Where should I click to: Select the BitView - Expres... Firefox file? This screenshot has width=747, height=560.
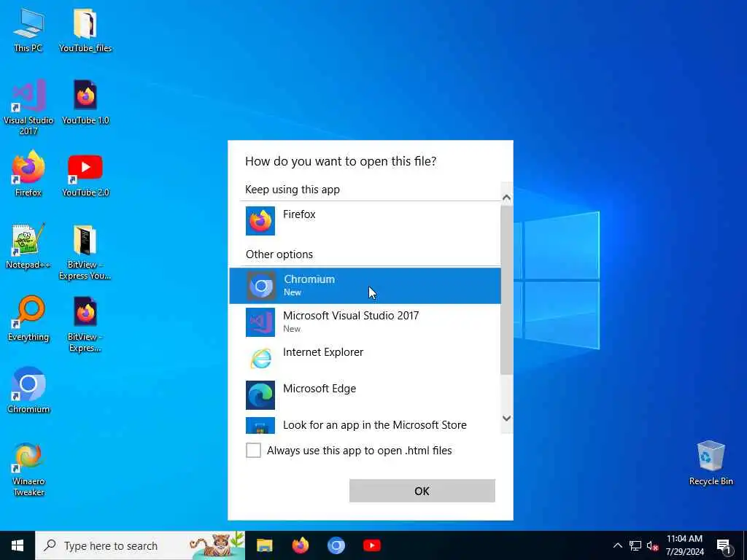[x=85, y=324]
